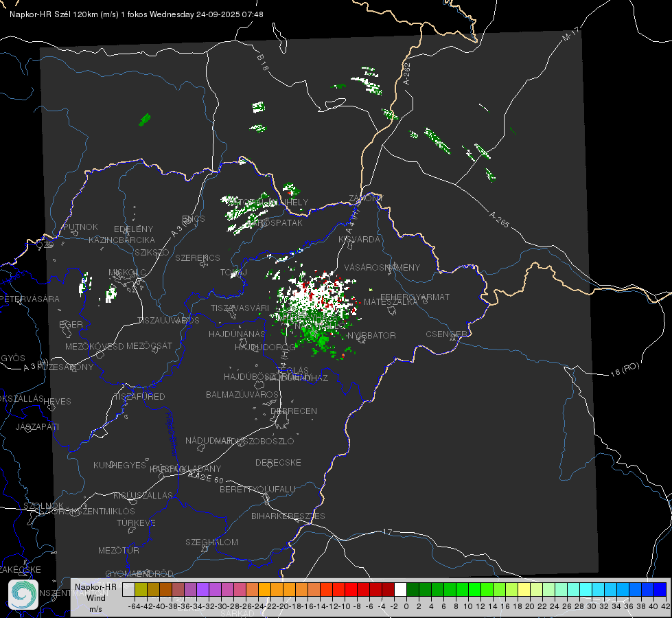Select the KISVÁRDA town label
Image resolution: width=672 pixels, height=618 pixels.
[359, 239]
